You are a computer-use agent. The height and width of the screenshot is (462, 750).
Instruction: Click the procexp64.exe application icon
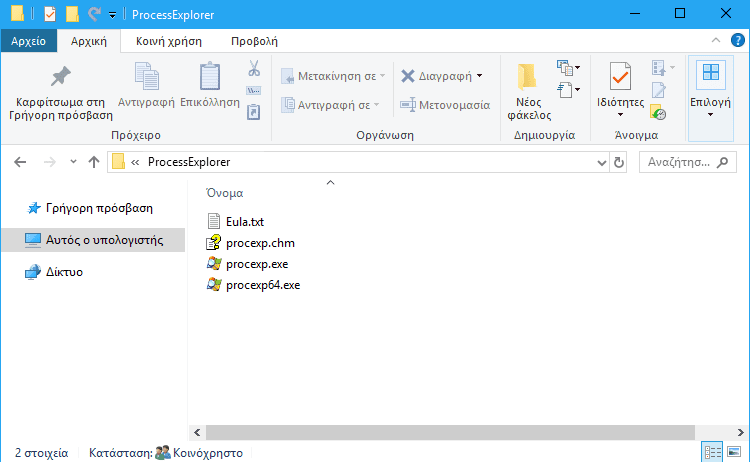pyautogui.click(x=214, y=285)
